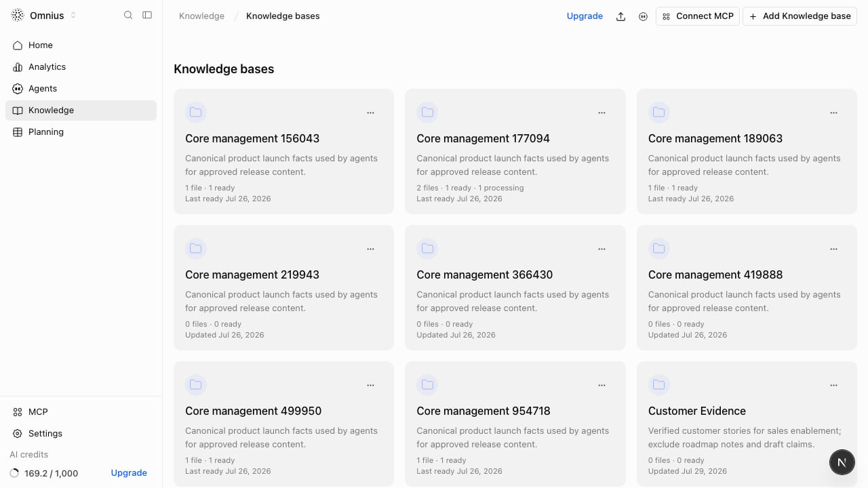The height and width of the screenshot is (488, 868).
Task: Open Core management 189063 title
Action: coord(715,138)
